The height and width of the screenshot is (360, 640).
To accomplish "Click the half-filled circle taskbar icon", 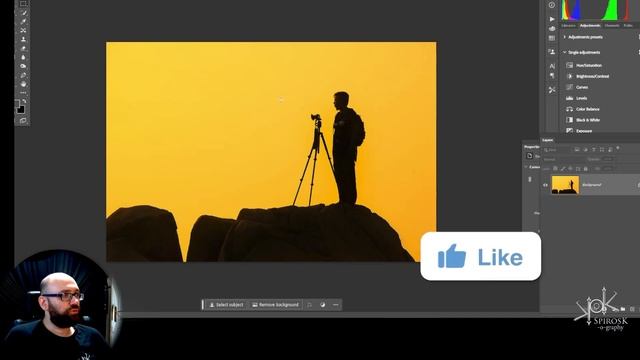I will point(322,305).
